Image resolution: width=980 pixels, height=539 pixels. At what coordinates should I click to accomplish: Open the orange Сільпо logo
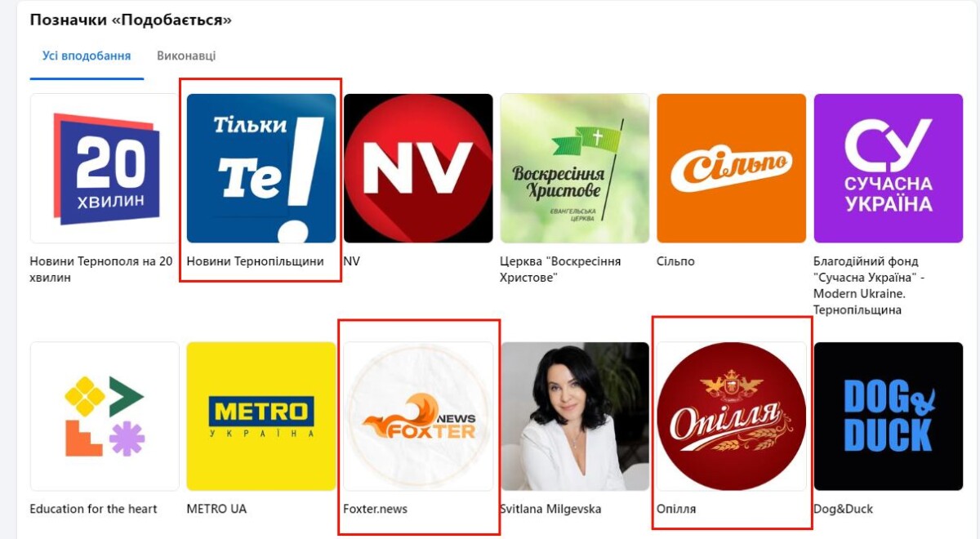tap(732, 168)
